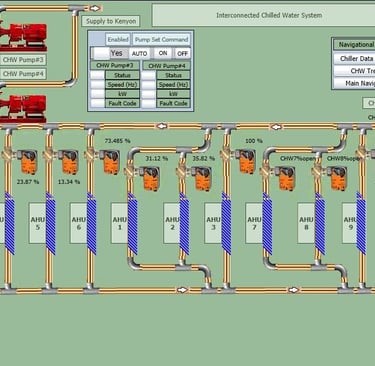This screenshot has height=366, width=375.
Task: Click the CHW Pump#3 Status value field
Action: click(97, 75)
